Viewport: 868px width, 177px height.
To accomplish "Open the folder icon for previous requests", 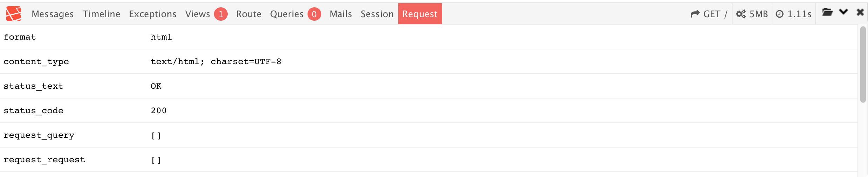I will [827, 12].
